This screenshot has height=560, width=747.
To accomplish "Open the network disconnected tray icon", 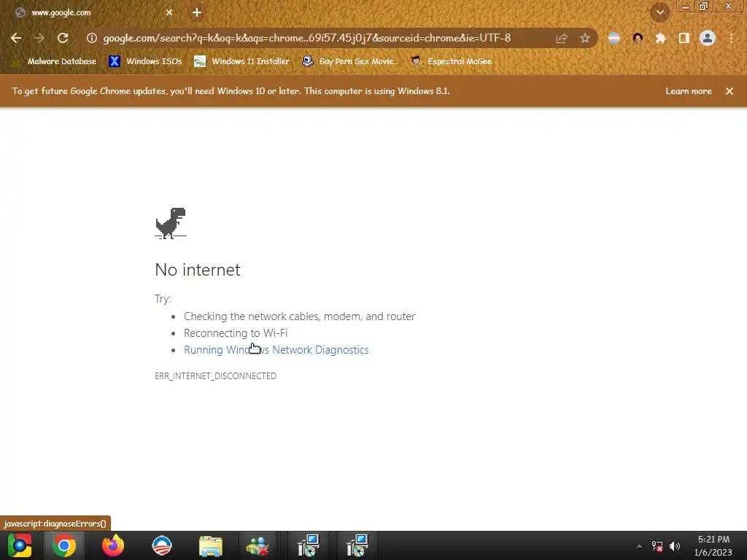I will pos(657,546).
